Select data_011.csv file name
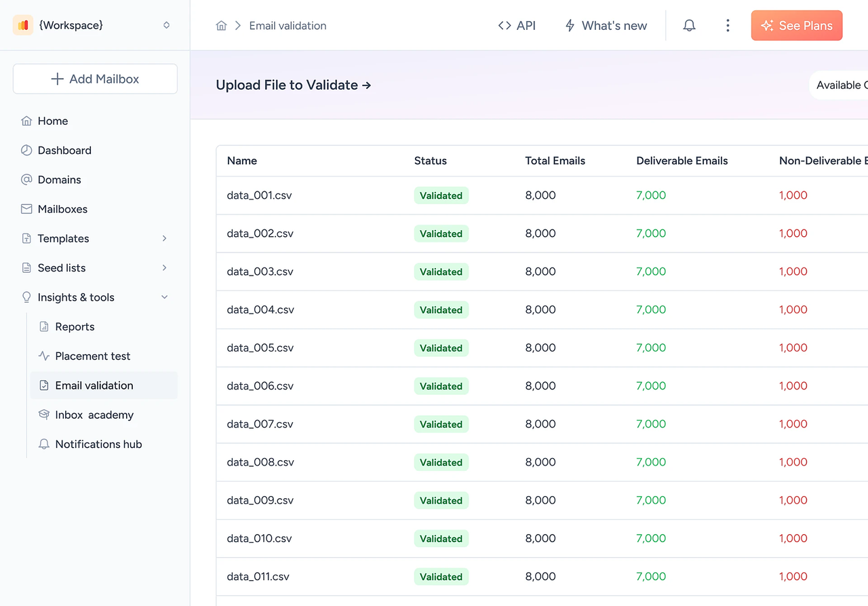 click(258, 577)
